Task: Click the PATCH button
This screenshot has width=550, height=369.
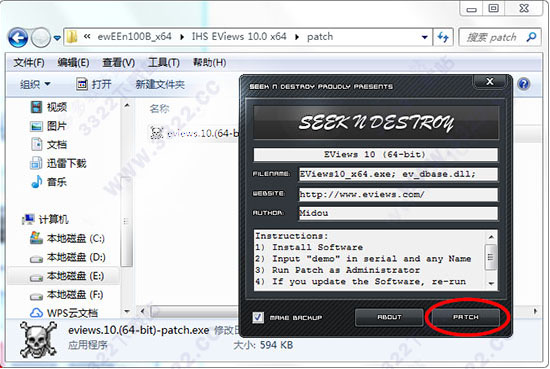Action: 465,317
